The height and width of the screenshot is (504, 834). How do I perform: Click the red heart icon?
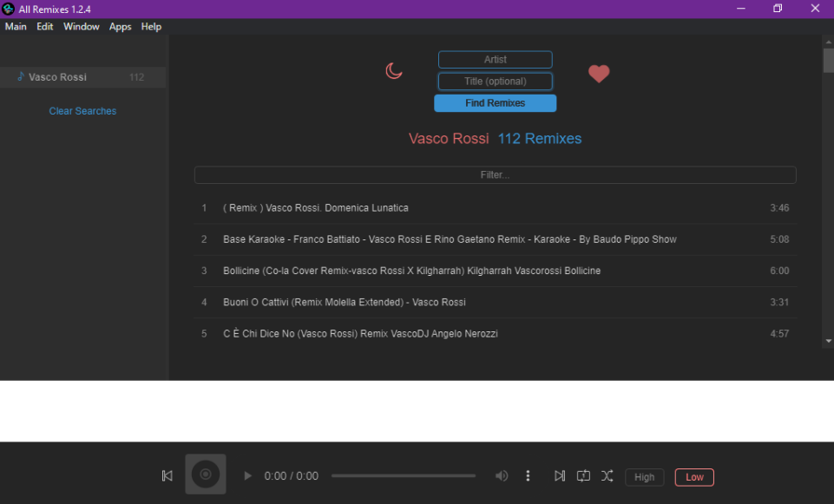point(598,74)
